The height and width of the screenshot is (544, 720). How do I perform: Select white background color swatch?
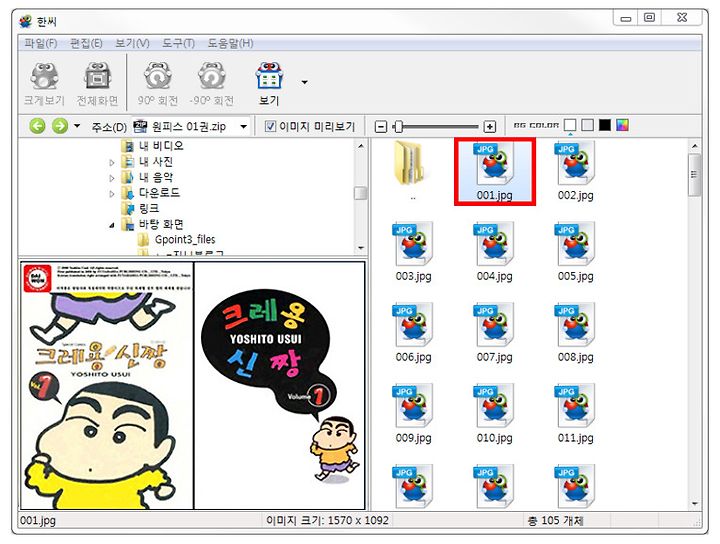click(x=570, y=125)
